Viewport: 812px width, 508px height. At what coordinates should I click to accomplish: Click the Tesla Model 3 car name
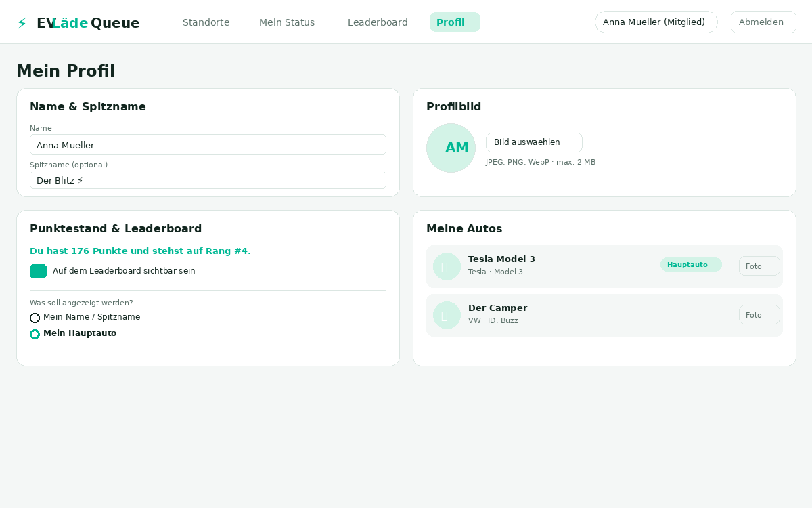501,259
